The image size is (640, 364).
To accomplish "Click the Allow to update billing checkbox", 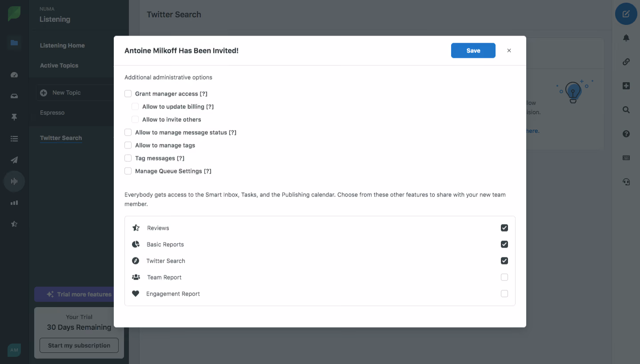I will tap(135, 107).
